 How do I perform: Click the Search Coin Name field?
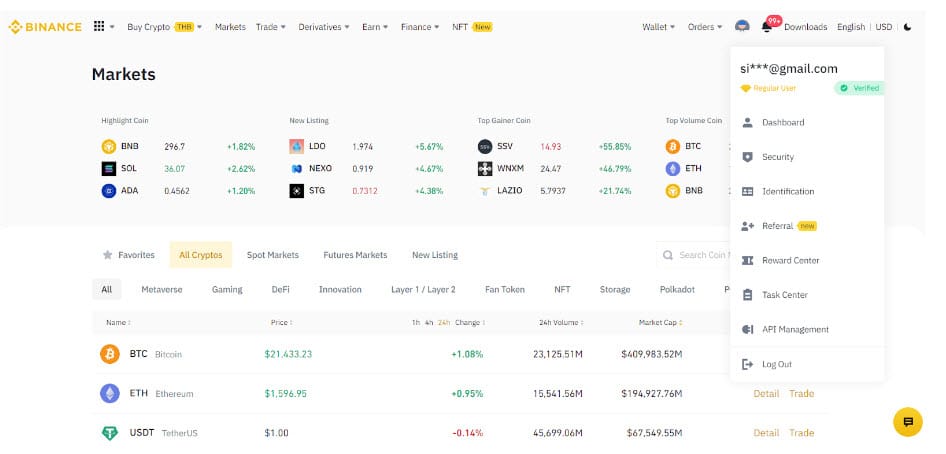pos(700,255)
